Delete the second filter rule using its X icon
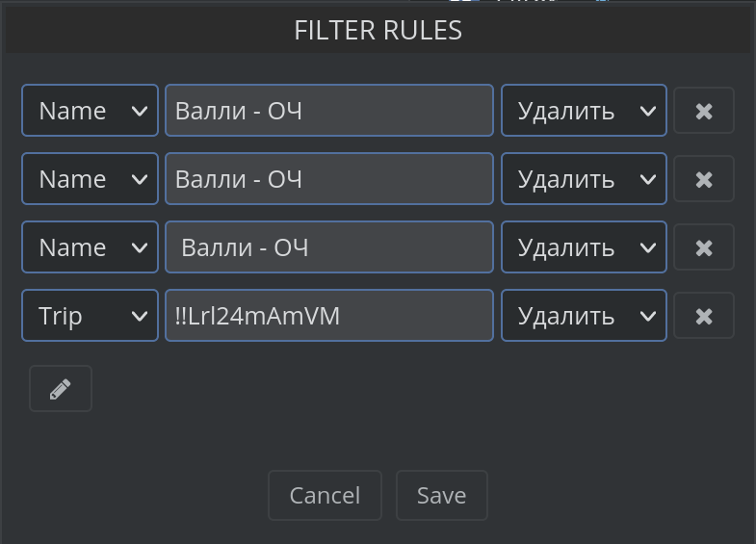 pyautogui.click(x=704, y=179)
